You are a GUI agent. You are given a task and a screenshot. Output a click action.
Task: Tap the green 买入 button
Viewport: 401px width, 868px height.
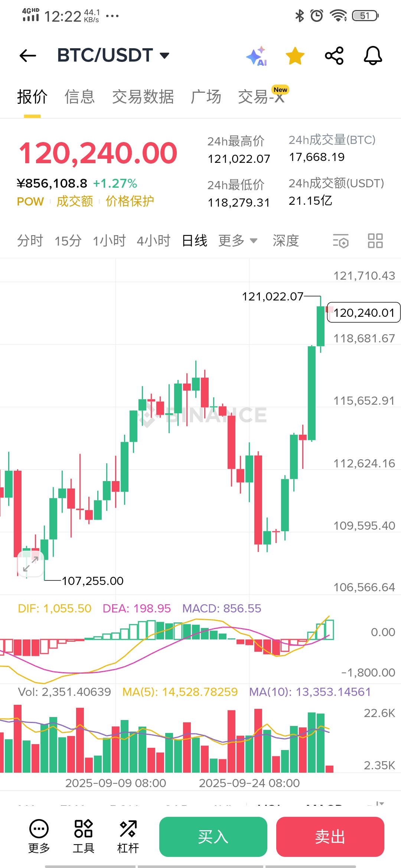coord(213,837)
